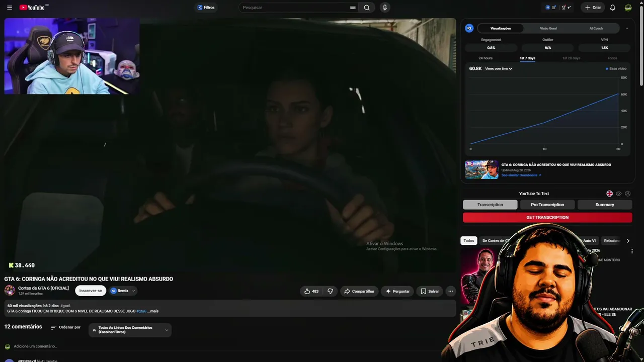
Task: Expand the Remix dropdown arrow
Action: point(134,291)
